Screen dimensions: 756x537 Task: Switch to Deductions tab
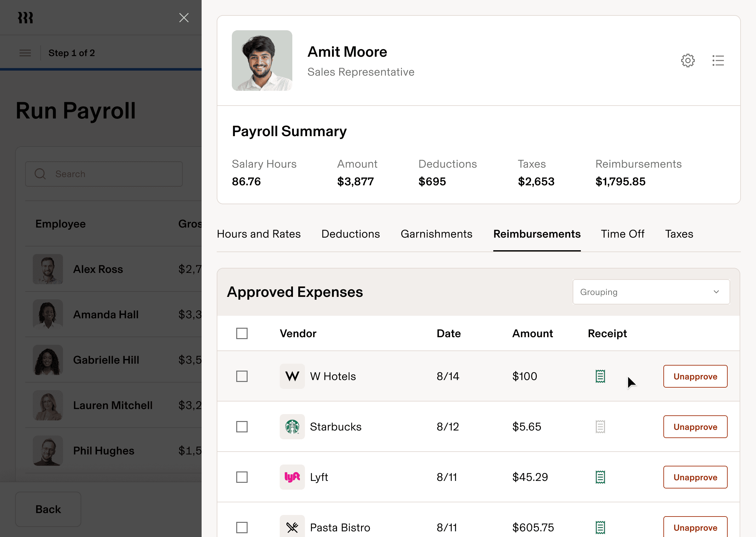click(x=351, y=234)
